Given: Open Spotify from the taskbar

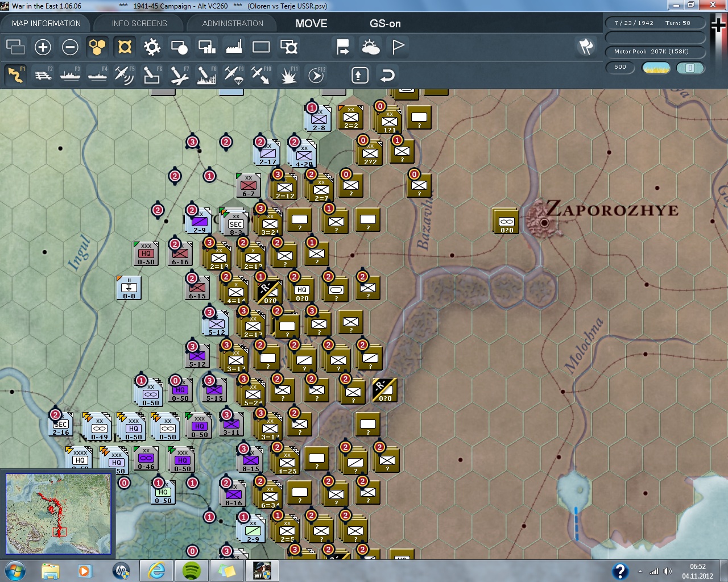Looking at the screenshot, I should pos(192,571).
